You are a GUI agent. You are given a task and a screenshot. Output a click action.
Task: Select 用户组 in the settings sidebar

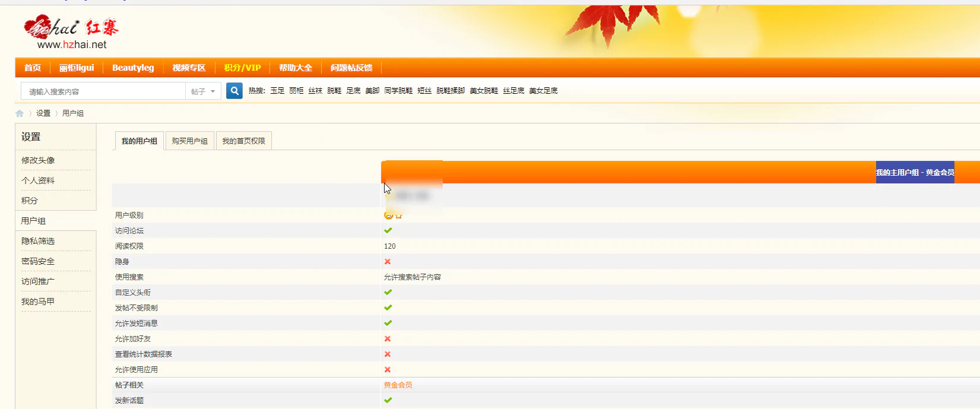point(33,221)
